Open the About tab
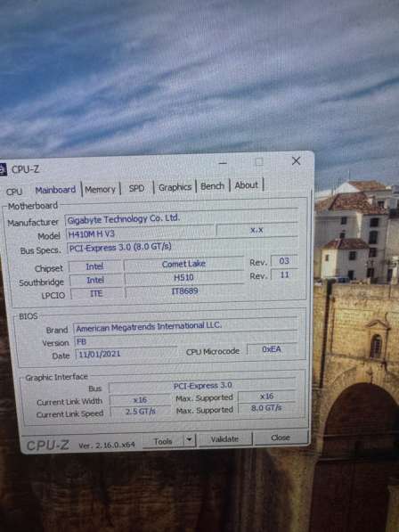Image resolution: width=399 pixels, height=532 pixels. click(x=247, y=185)
